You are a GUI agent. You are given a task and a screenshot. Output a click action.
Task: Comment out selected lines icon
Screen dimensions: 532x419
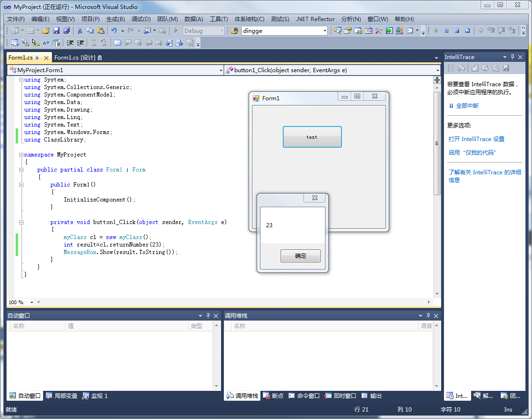[x=94, y=43]
